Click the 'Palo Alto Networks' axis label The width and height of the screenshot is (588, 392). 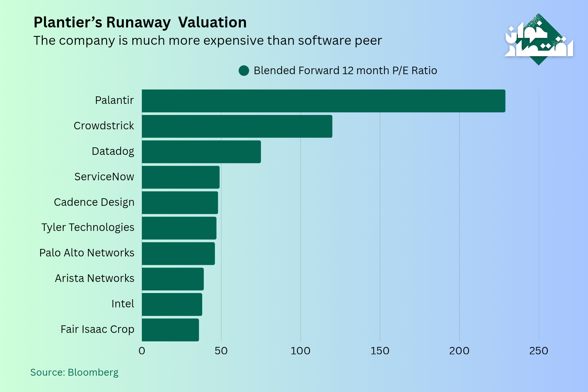click(87, 253)
